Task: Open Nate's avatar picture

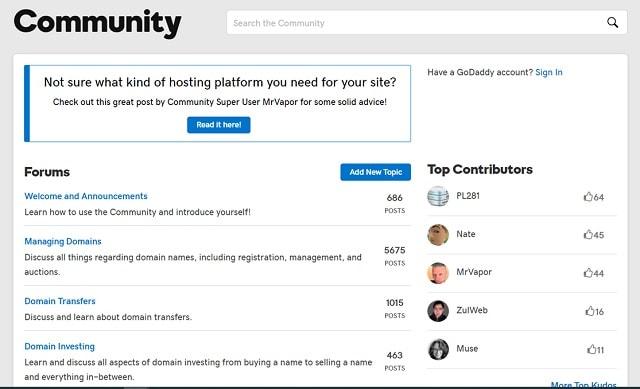Action: point(438,234)
